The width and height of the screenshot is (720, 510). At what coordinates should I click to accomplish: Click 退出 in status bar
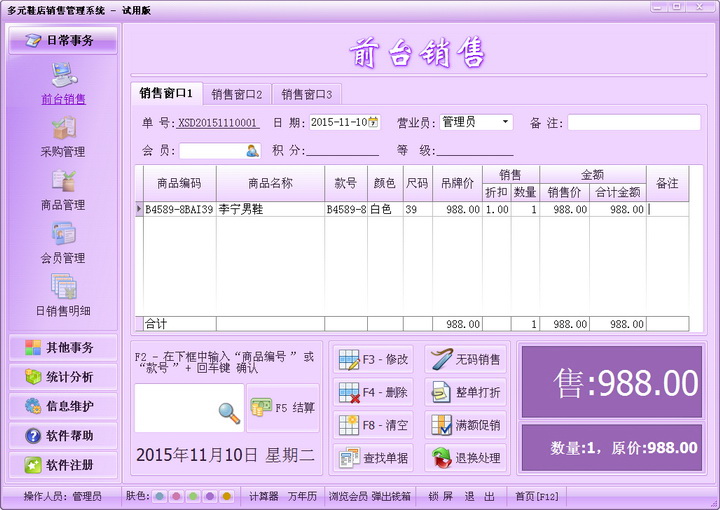(479, 496)
